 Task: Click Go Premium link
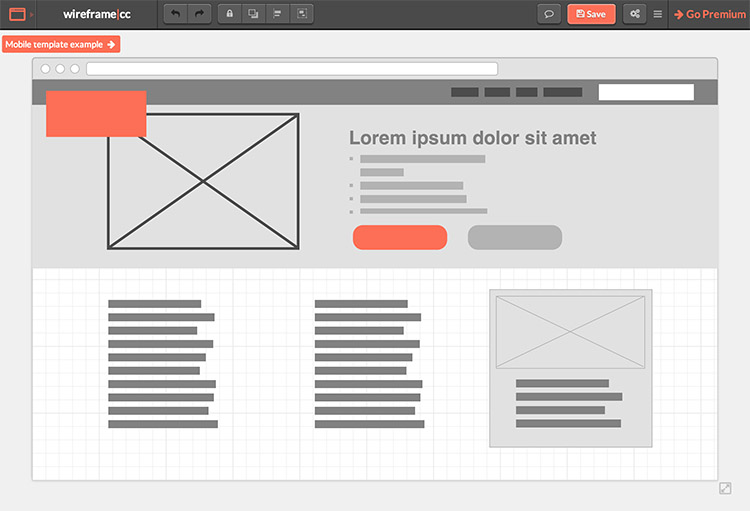tap(710, 14)
